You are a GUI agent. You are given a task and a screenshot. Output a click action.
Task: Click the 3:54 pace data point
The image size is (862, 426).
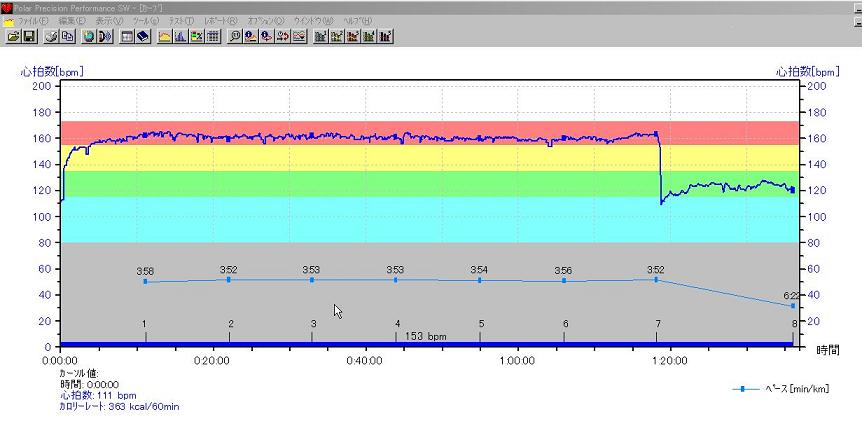point(479,280)
